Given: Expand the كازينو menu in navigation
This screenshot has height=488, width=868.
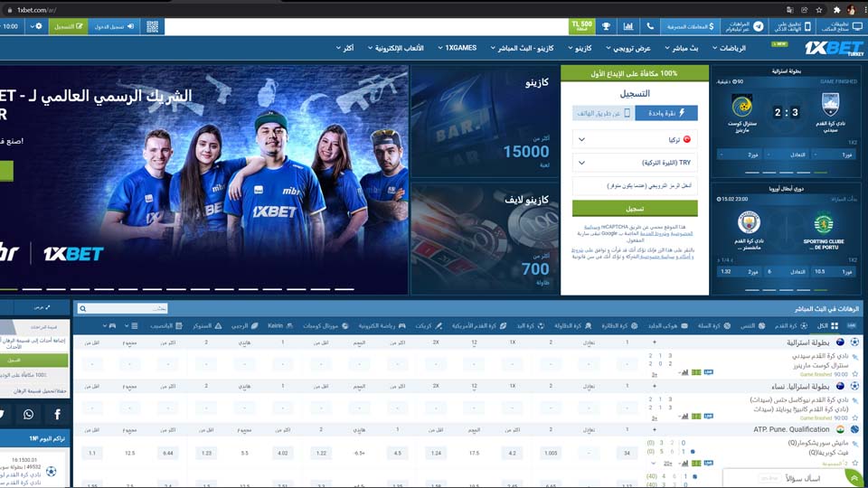Looking at the screenshot, I should (580, 48).
